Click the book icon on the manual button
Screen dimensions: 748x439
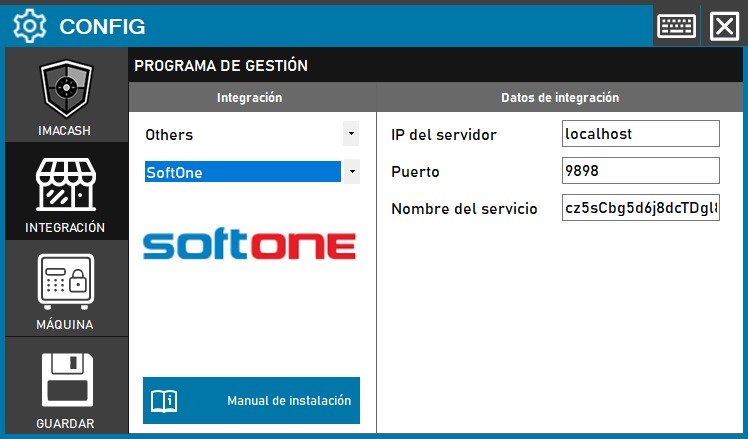pyautogui.click(x=163, y=401)
